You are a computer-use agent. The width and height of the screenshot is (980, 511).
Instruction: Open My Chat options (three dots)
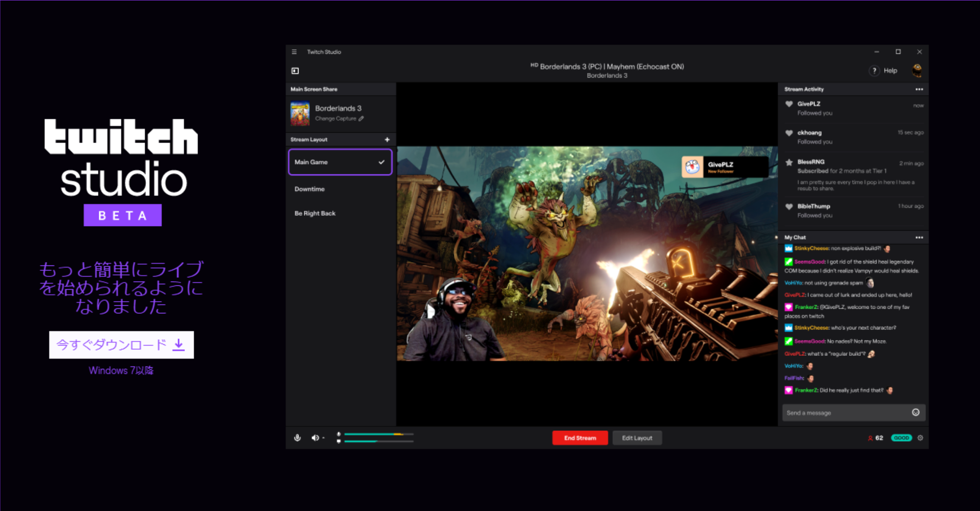pos(919,237)
